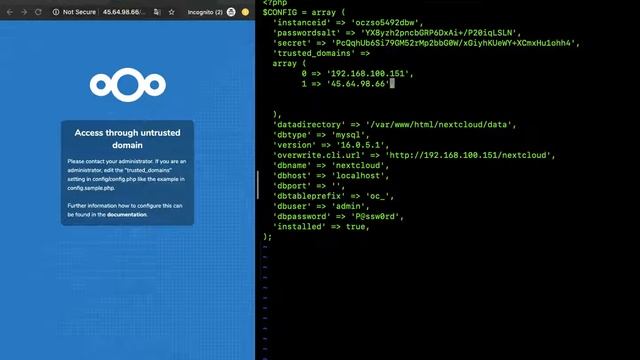Click the 'dbtableprefix' => 'oc_' line
This screenshot has height=360, width=640.
333,196
